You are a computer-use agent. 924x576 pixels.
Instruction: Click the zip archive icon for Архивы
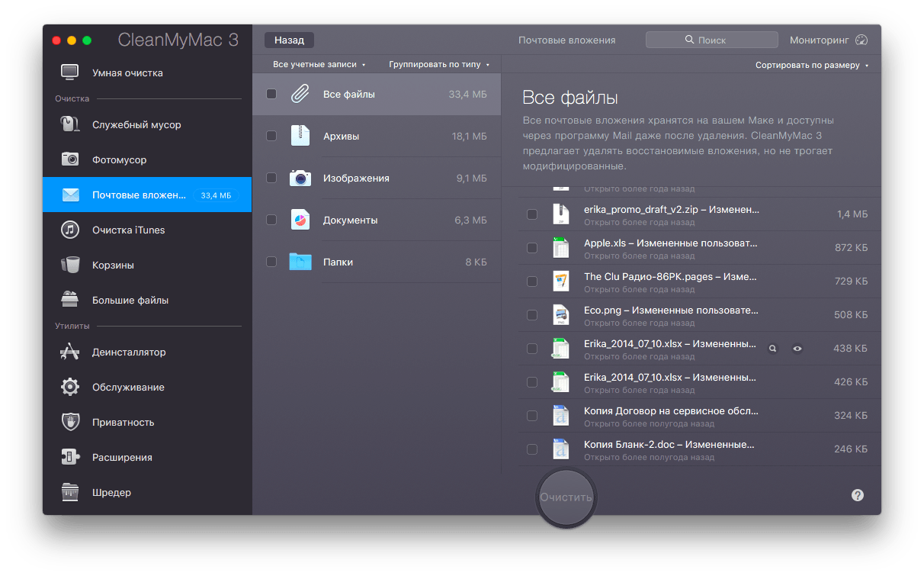coord(300,136)
